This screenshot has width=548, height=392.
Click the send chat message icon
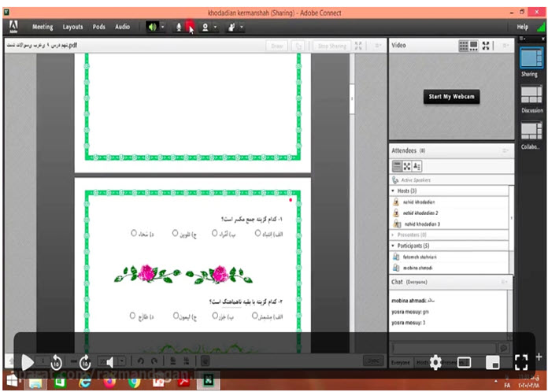pyautogui.click(x=504, y=348)
